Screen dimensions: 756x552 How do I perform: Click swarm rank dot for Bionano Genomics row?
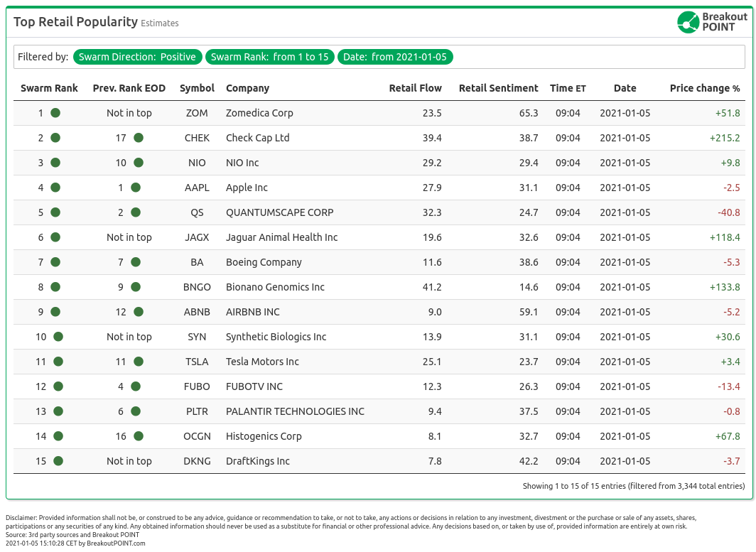tap(55, 287)
